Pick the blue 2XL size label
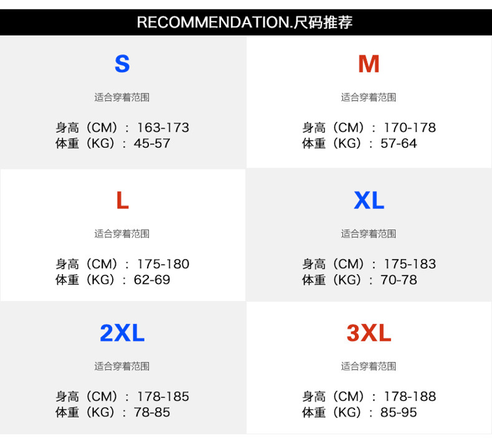The width and height of the screenshot is (492, 448). click(122, 333)
